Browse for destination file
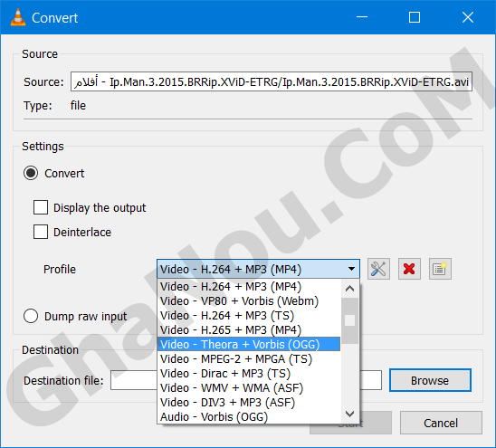The height and width of the screenshot is (448, 496). (430, 380)
